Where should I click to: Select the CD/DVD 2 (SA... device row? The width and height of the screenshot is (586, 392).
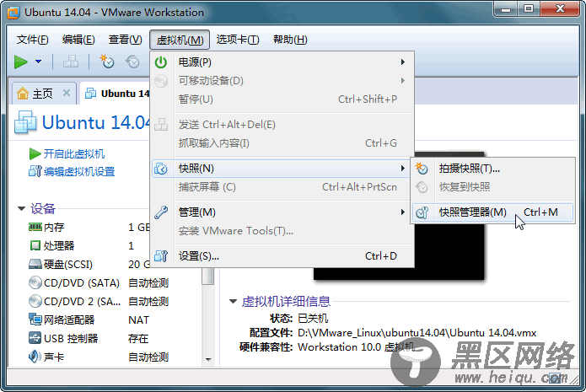pyautogui.click(x=99, y=301)
